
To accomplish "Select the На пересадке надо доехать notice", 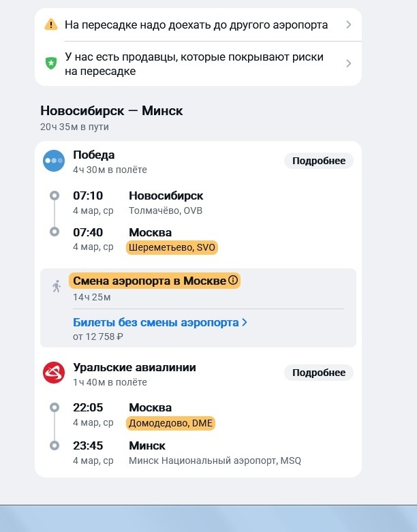I will click(x=198, y=25).
